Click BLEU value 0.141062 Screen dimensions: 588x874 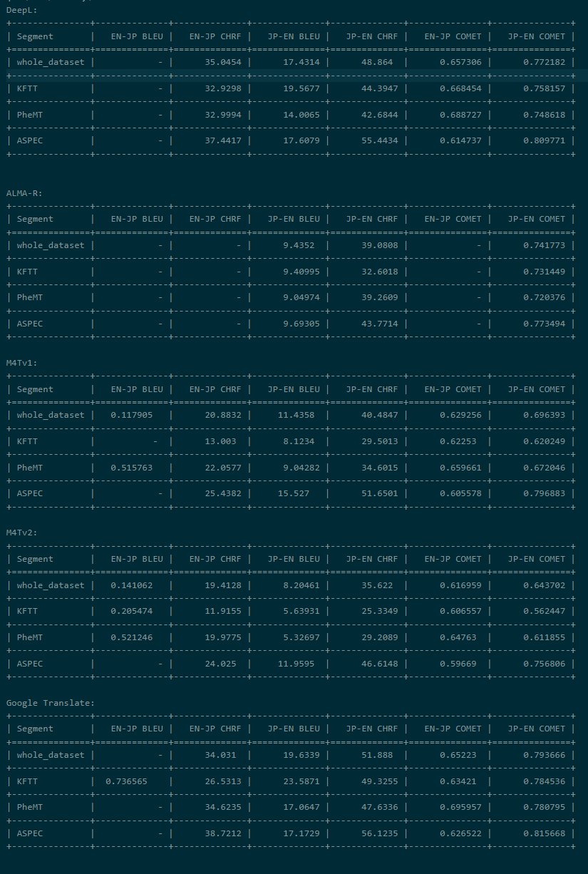coord(131,585)
